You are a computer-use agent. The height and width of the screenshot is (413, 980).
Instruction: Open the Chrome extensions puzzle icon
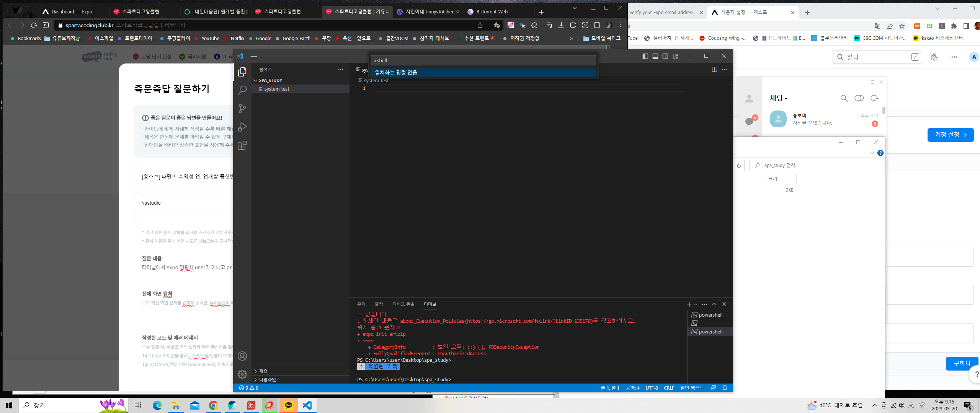[x=954, y=26]
